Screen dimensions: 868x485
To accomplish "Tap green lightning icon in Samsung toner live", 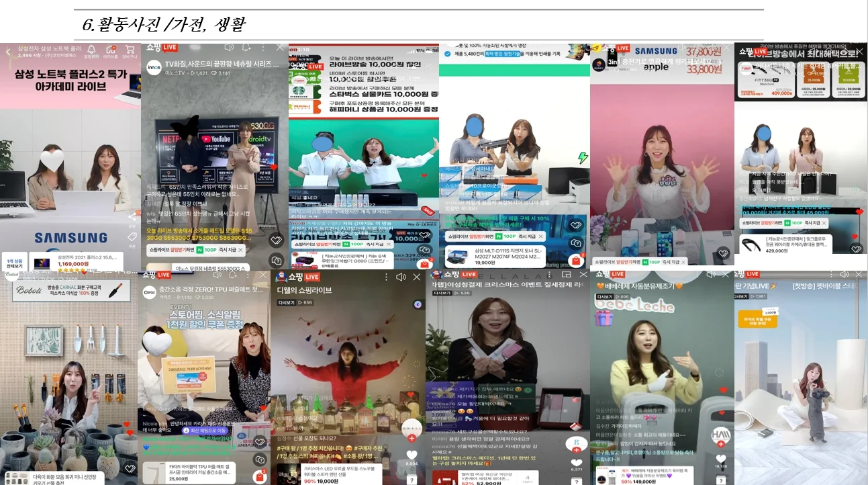I will [x=583, y=159].
